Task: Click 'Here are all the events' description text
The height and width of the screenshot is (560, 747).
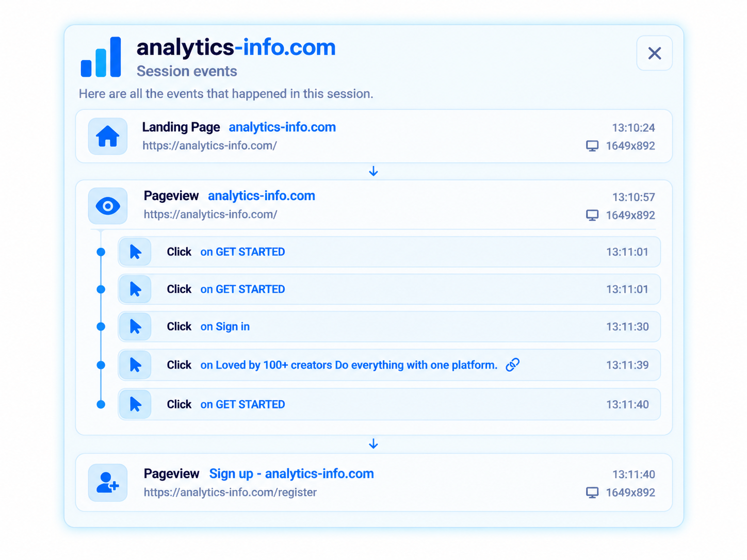Action: pos(226,94)
